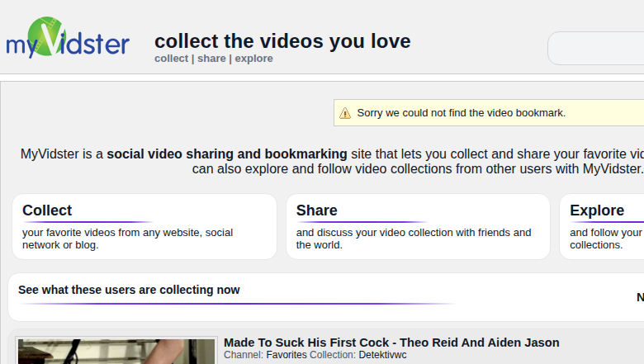Click 'social video sharing and bookmarking' bold text

tap(226, 154)
